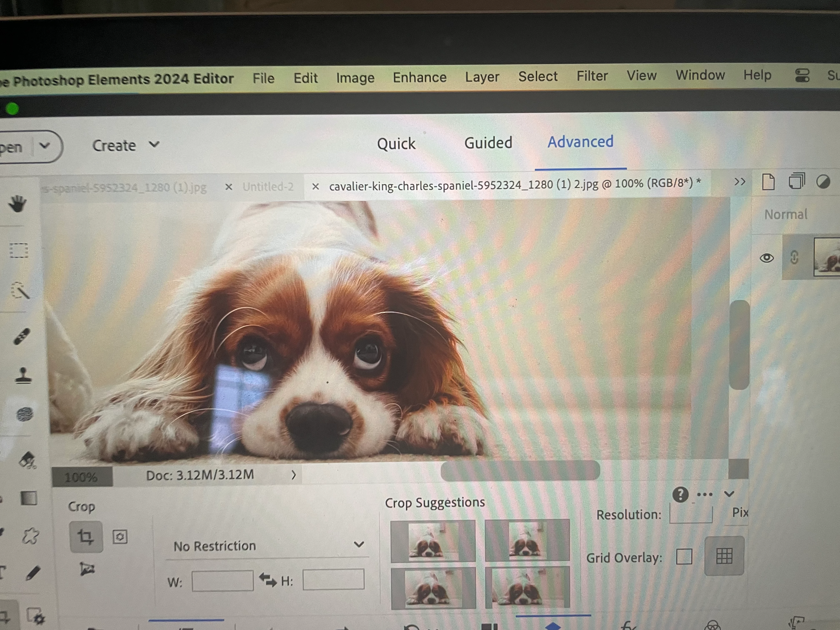Select the no grid overlay option
Screen dimensions: 840x630
tap(684, 557)
